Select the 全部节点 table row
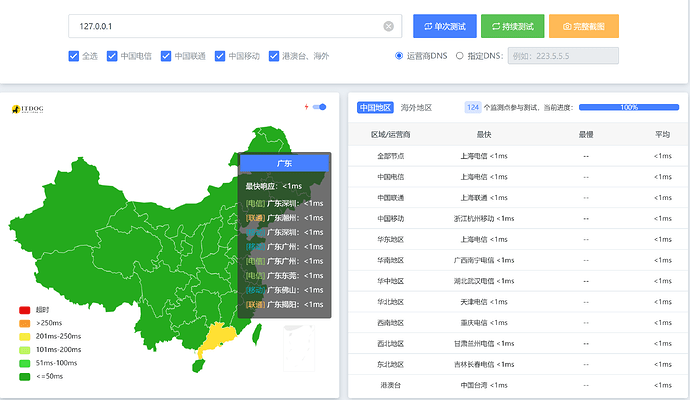 [518, 156]
